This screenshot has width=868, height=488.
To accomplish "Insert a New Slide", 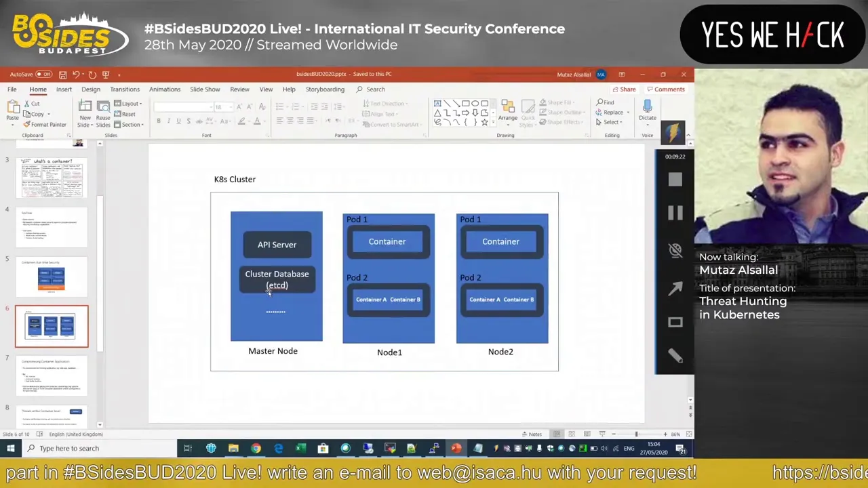I will [x=85, y=114].
